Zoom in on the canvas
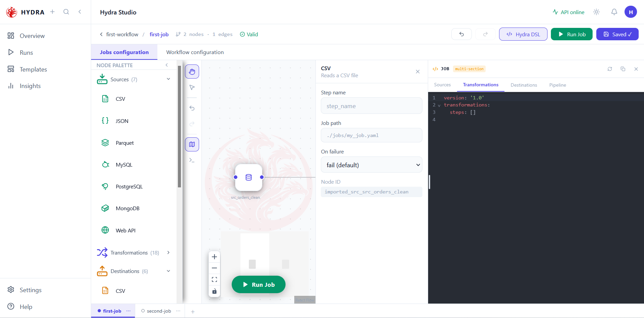Viewport: 644px width, 318px height. 214,257
